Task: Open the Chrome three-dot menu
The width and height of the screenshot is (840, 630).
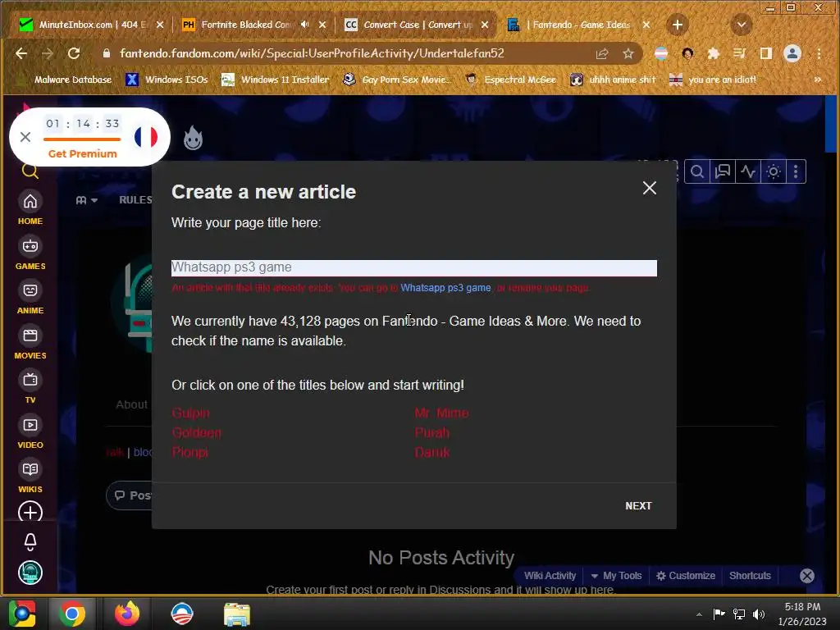Action: point(819,53)
